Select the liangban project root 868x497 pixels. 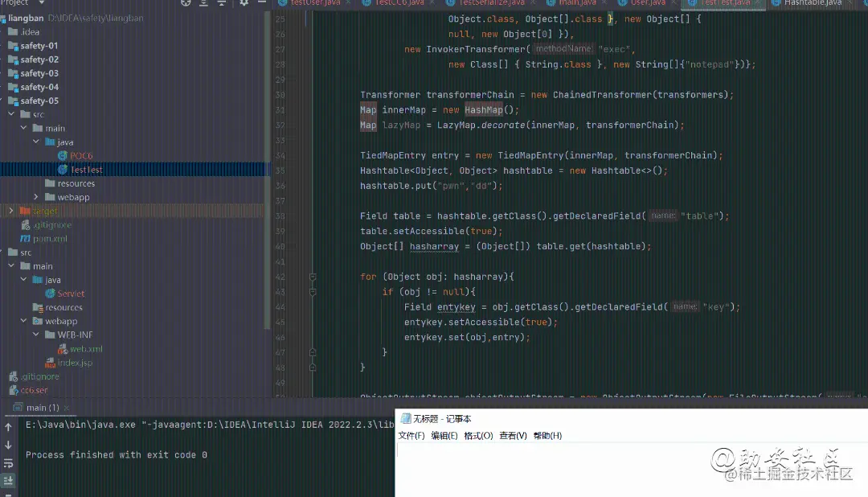tap(26, 18)
